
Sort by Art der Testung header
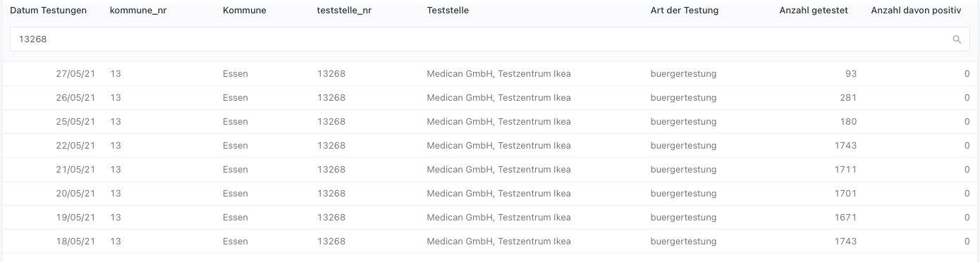point(684,11)
